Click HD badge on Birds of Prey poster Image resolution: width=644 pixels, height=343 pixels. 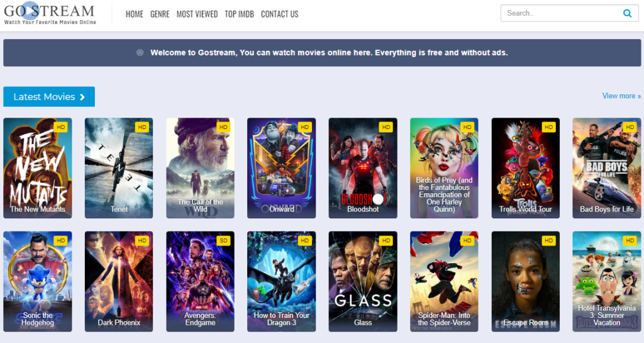(x=467, y=127)
